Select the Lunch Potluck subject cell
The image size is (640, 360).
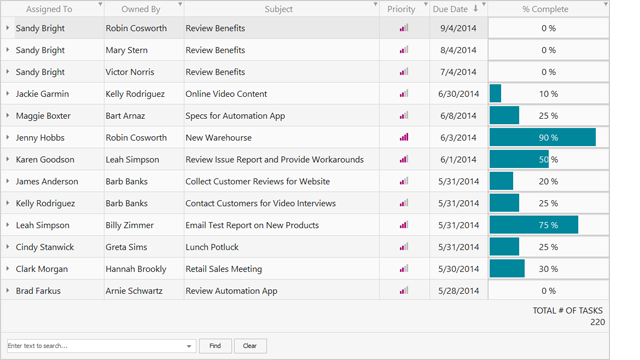click(282, 247)
